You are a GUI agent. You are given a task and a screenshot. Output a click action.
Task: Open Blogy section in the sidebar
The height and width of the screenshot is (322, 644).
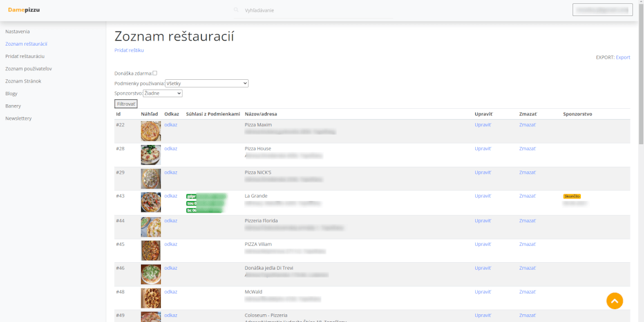click(12, 93)
